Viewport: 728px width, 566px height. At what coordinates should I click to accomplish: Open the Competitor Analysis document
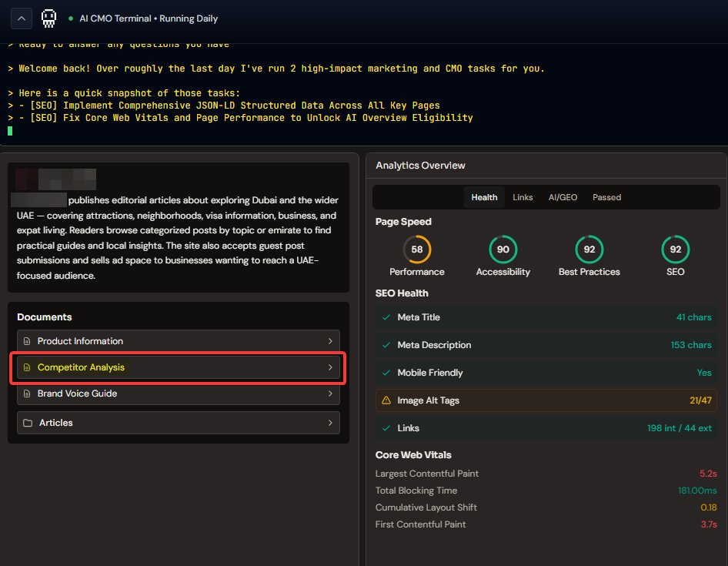click(x=179, y=367)
